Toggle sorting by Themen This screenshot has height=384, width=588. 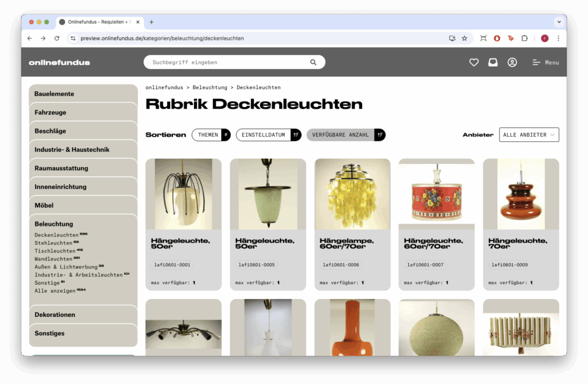click(211, 135)
